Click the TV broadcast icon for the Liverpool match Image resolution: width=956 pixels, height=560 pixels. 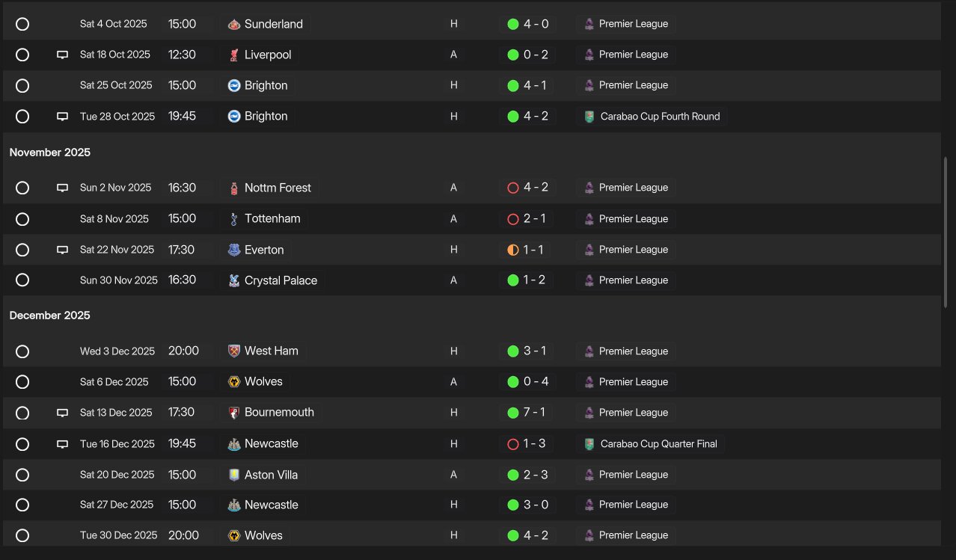click(x=63, y=55)
